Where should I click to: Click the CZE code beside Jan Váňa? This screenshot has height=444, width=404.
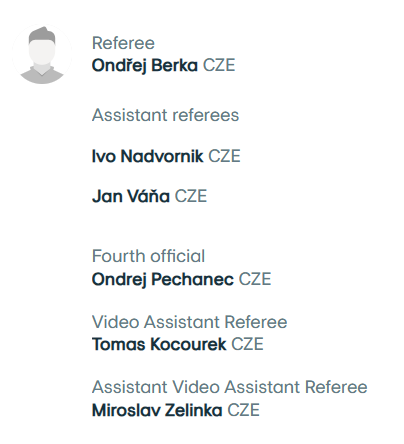pos(191,196)
